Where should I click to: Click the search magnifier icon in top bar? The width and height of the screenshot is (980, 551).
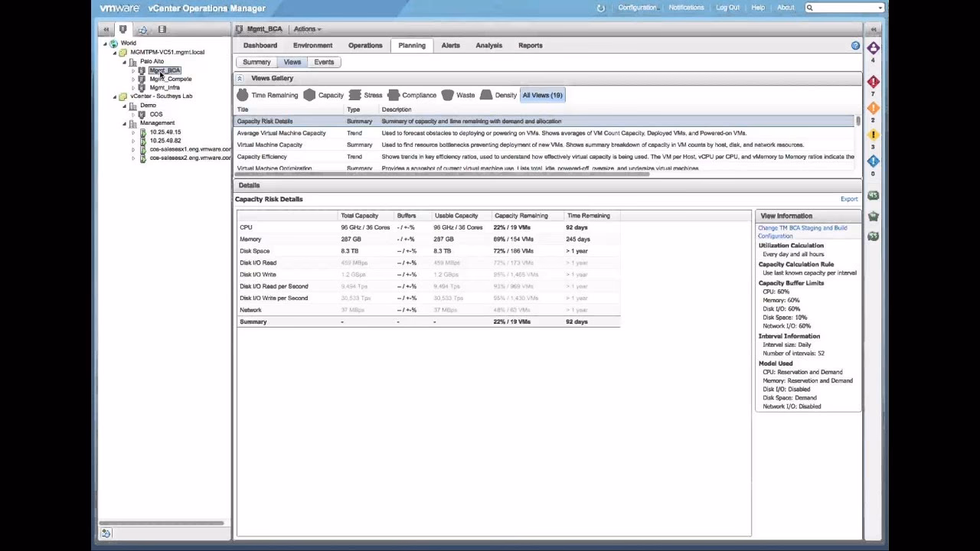tap(809, 8)
